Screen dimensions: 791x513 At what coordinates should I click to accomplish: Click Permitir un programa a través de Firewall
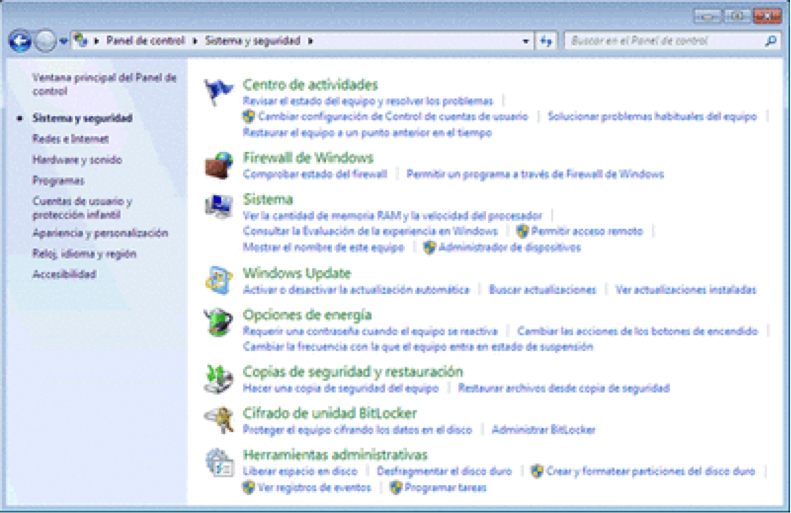535,174
